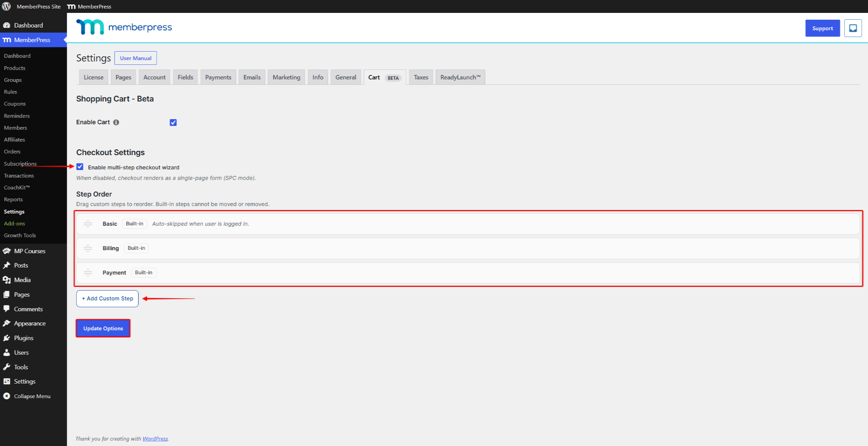This screenshot has width=868, height=446.
Task: Open Transactions in MemberPress submenu
Action: click(x=19, y=175)
